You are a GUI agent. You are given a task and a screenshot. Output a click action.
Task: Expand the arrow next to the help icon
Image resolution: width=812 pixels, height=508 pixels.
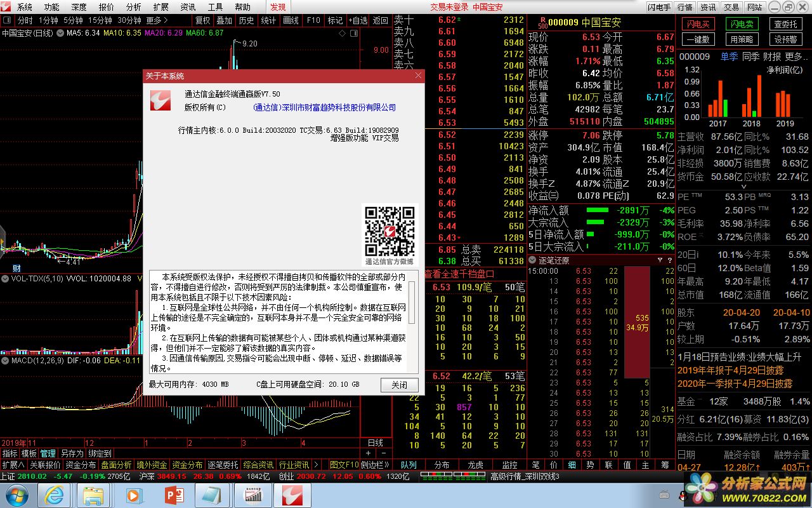(x=658, y=260)
